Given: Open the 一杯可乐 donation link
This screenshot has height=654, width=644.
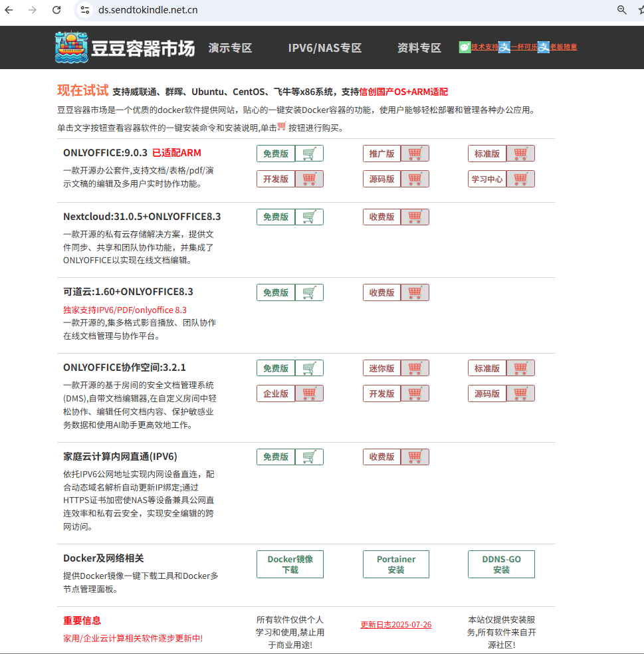Looking at the screenshot, I should (524, 47).
